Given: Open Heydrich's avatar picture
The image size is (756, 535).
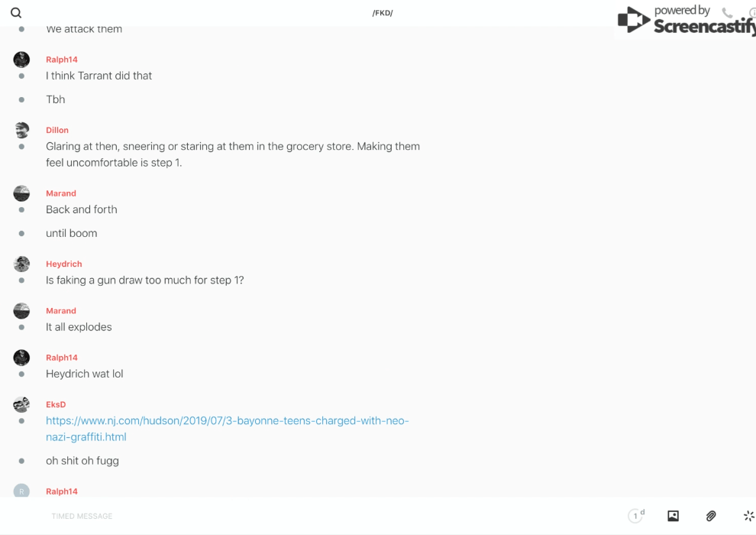Looking at the screenshot, I should click(x=21, y=264).
